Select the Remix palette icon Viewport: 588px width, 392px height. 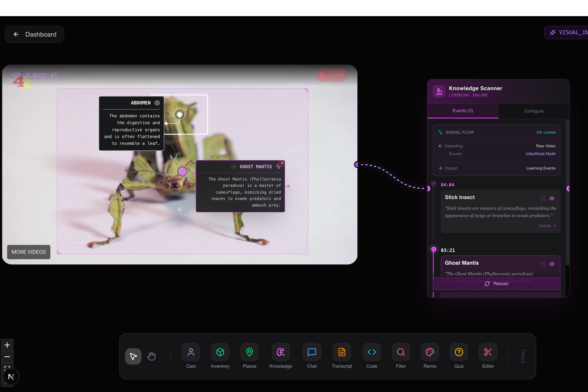[430, 352]
